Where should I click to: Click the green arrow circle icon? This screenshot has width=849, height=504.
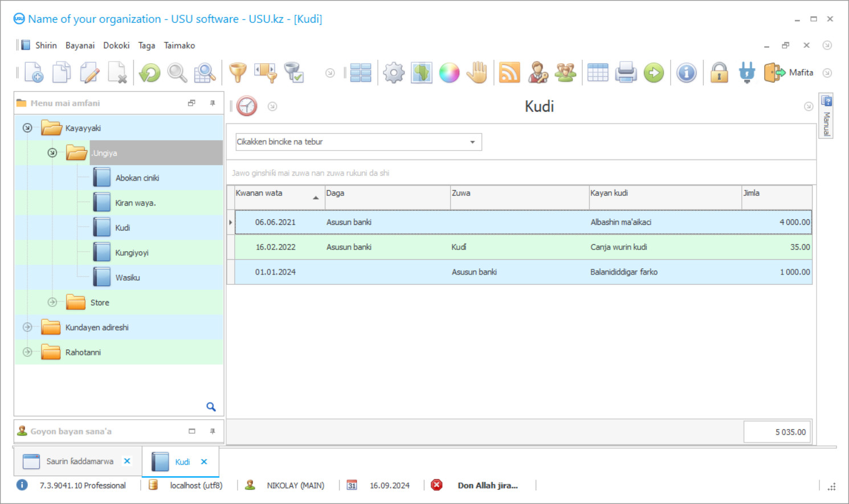click(x=654, y=73)
